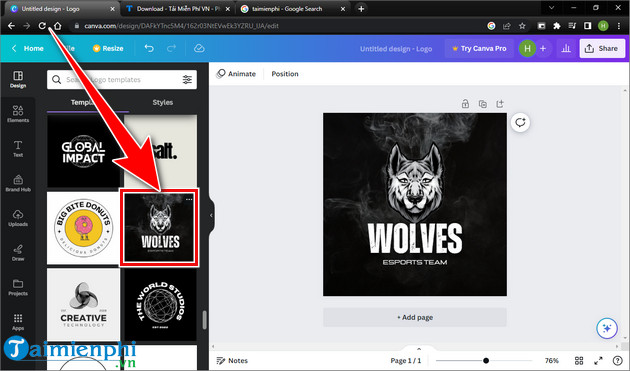Open the Uploads sidebar panel
630x371 pixels.
(x=18, y=217)
